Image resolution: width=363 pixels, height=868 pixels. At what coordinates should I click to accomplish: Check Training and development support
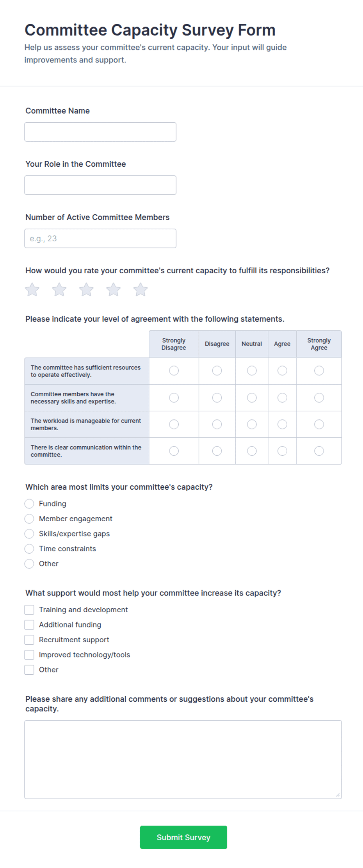point(29,610)
